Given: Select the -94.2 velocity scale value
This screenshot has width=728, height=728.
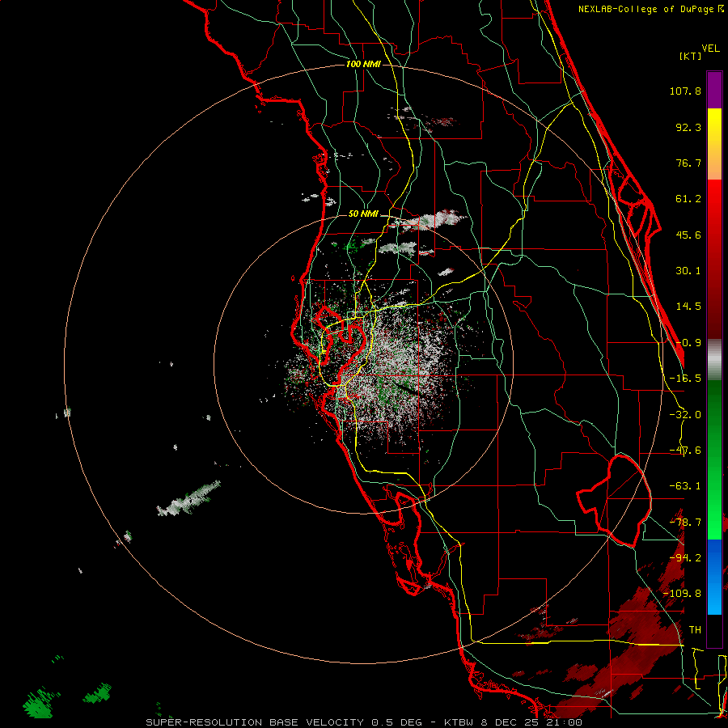Looking at the screenshot, I should click(x=685, y=558).
